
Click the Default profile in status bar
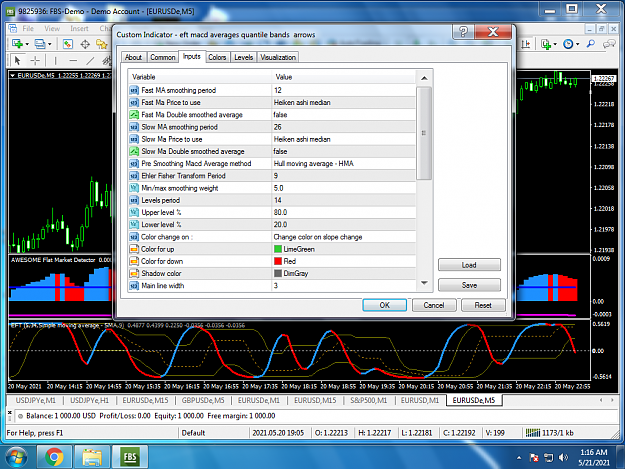click(x=193, y=433)
